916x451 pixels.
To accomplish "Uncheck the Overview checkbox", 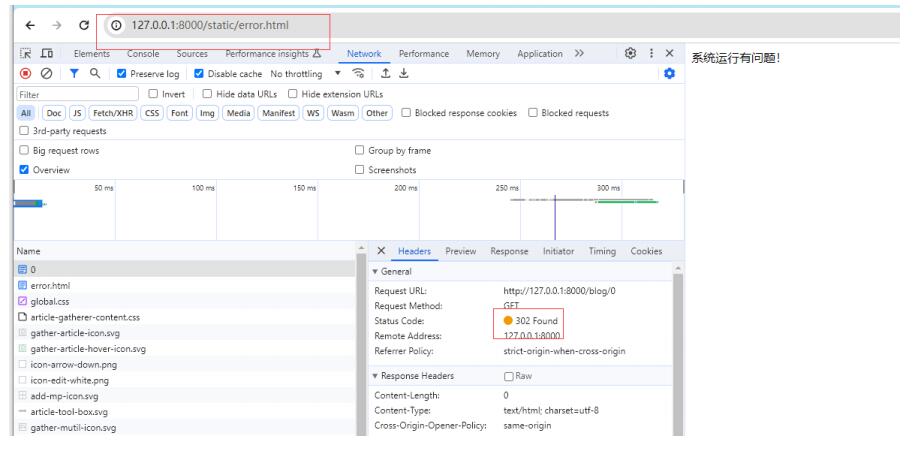I will [24, 169].
